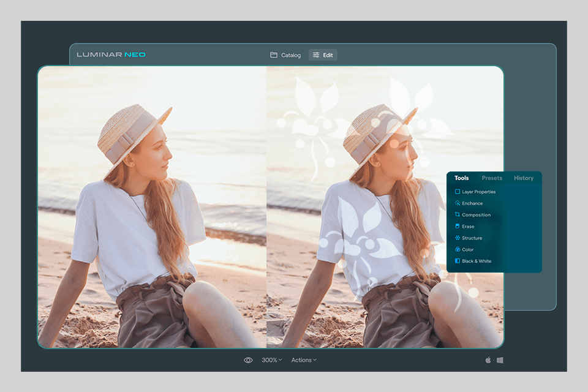
Task: Select the edited photo with leaf overlay
Action: pyautogui.click(x=385, y=207)
